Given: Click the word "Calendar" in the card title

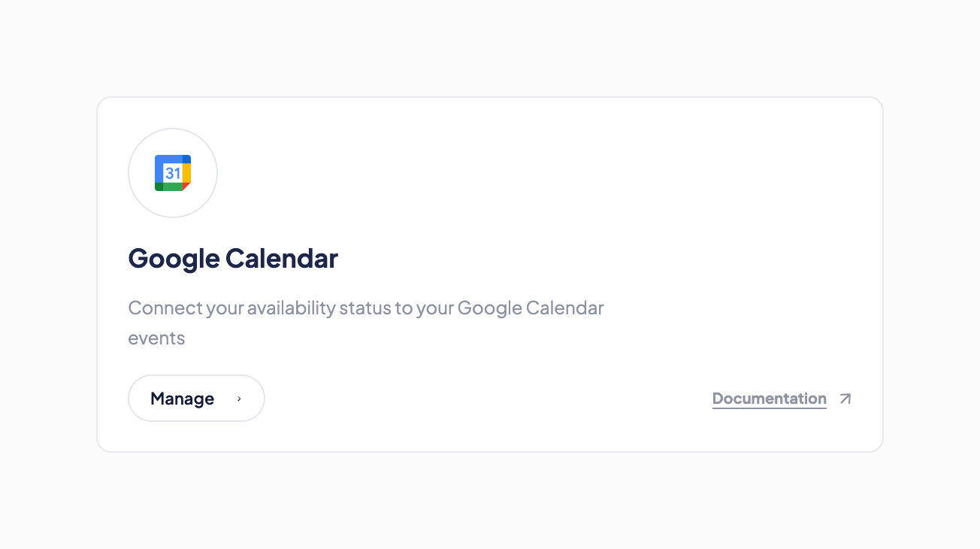Looking at the screenshot, I should (282, 258).
